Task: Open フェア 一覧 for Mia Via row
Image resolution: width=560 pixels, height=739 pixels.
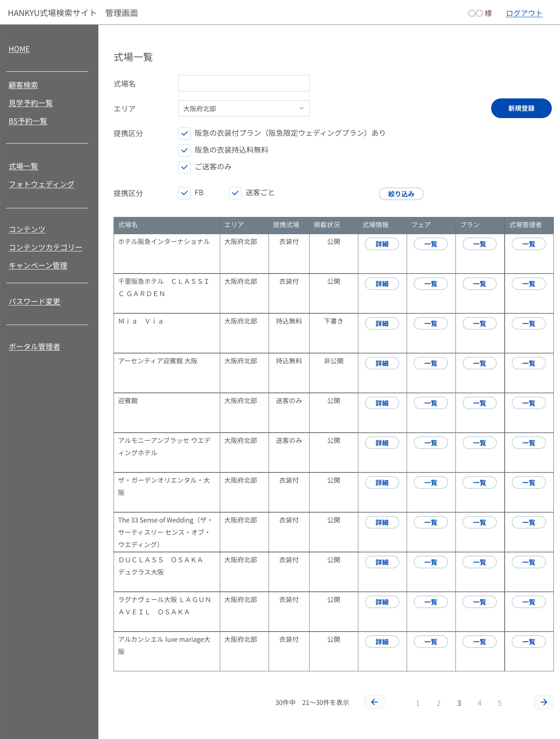Action: pos(430,324)
